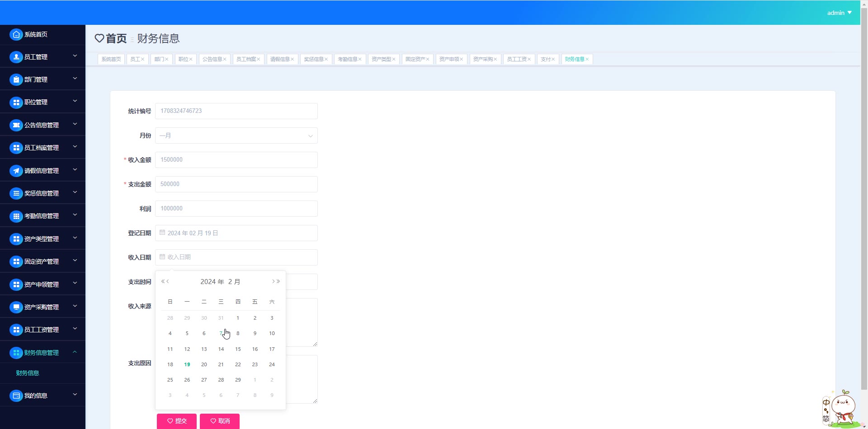868x429 pixels.
Task: Click the 职位管理 grid icon
Action: (x=16, y=103)
